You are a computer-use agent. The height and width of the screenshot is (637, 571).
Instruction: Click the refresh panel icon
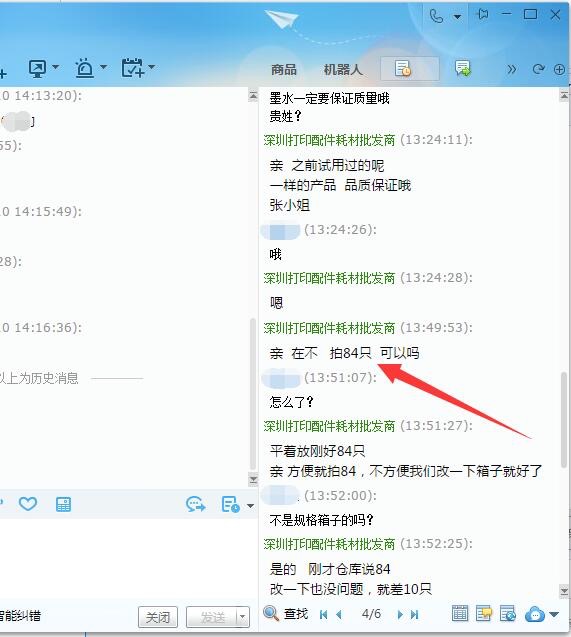[x=538, y=69]
